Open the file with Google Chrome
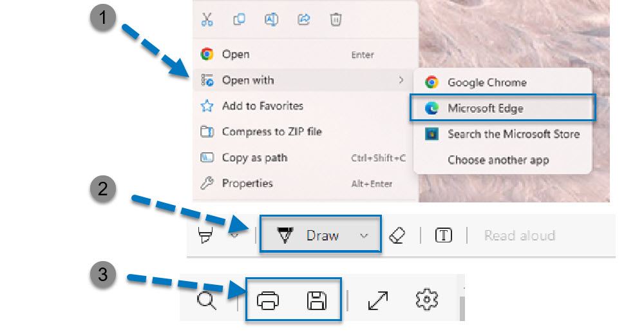Viewport: 644px width, 332px height. pos(503,83)
